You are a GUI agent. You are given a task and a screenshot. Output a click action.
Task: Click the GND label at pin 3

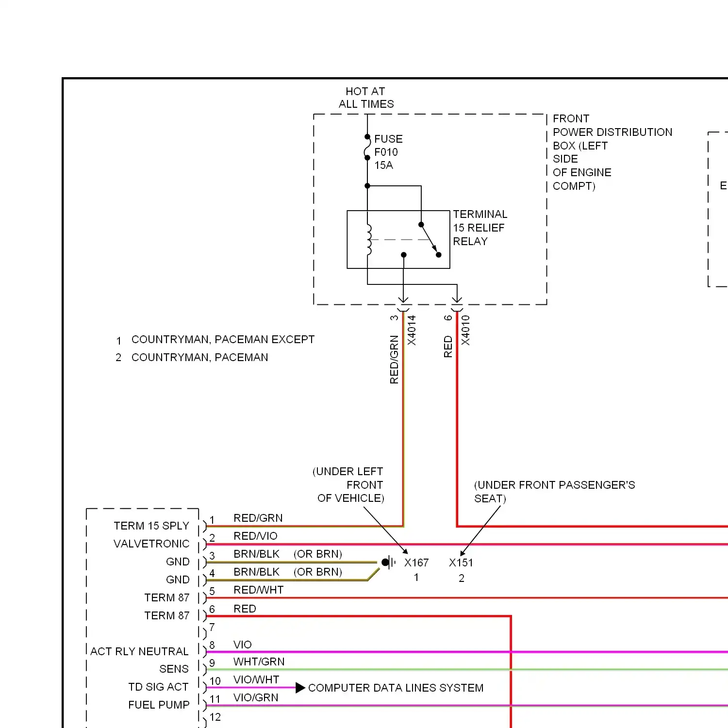[178, 562]
